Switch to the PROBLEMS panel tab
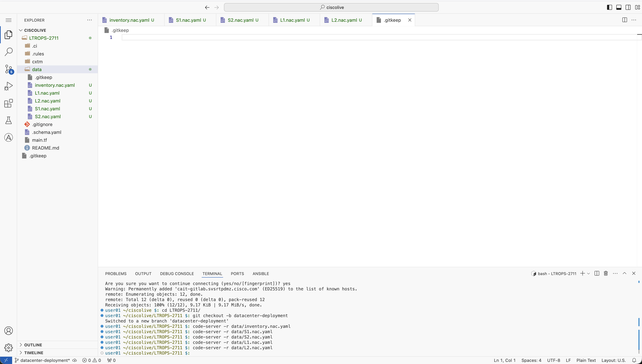The height and width of the screenshot is (364, 642). coord(116,273)
